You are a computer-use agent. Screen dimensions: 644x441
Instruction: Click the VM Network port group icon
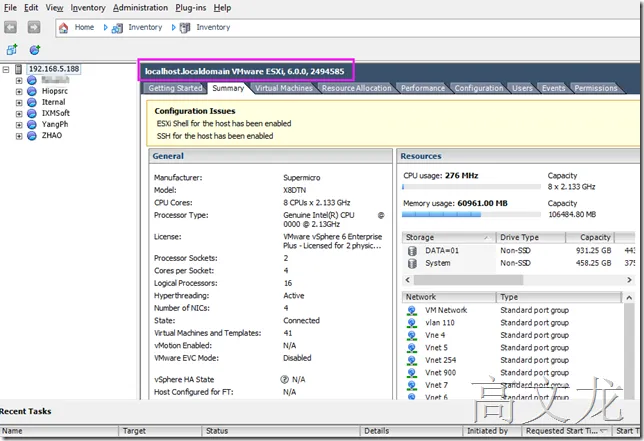pos(412,310)
